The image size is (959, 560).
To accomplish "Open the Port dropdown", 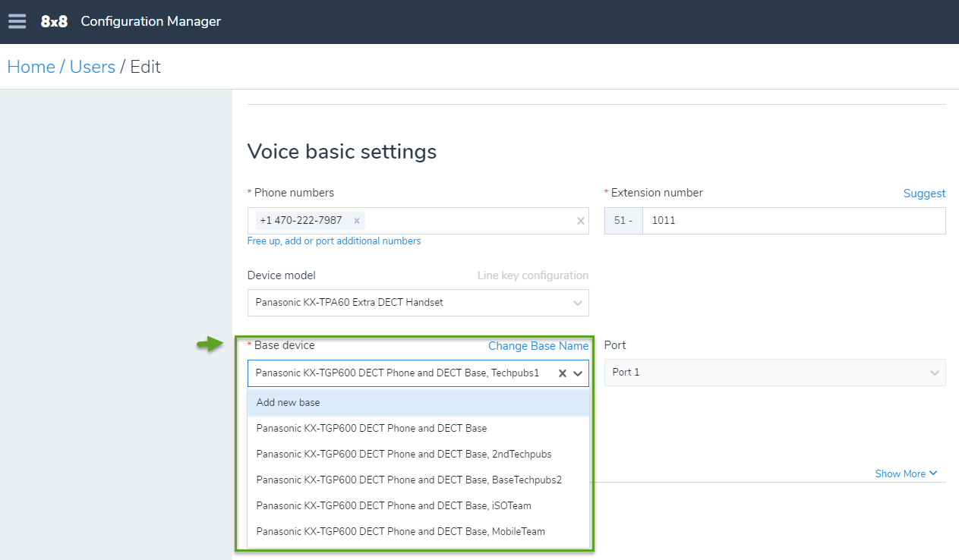I will pos(774,373).
